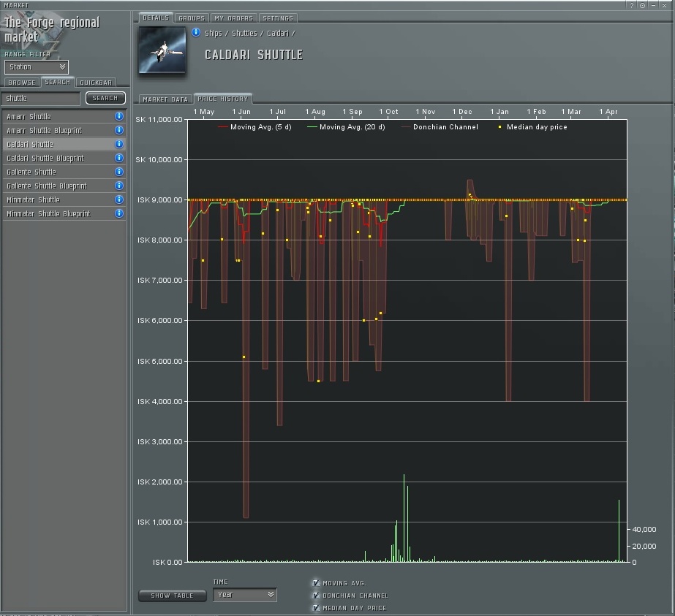Open the Range Filter Station dropdown
The width and height of the screenshot is (675, 616).
[37, 66]
